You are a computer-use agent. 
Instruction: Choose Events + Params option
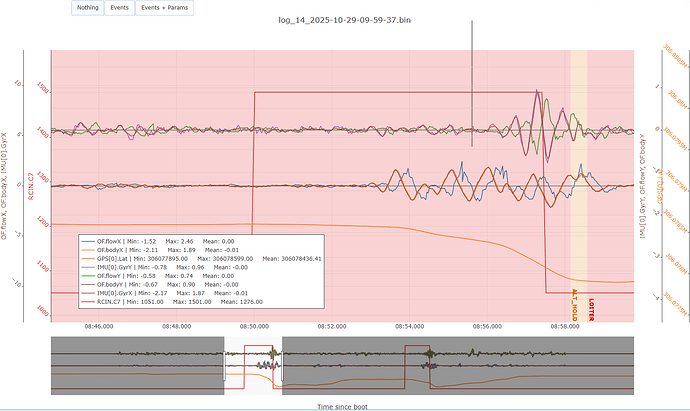[x=167, y=8]
